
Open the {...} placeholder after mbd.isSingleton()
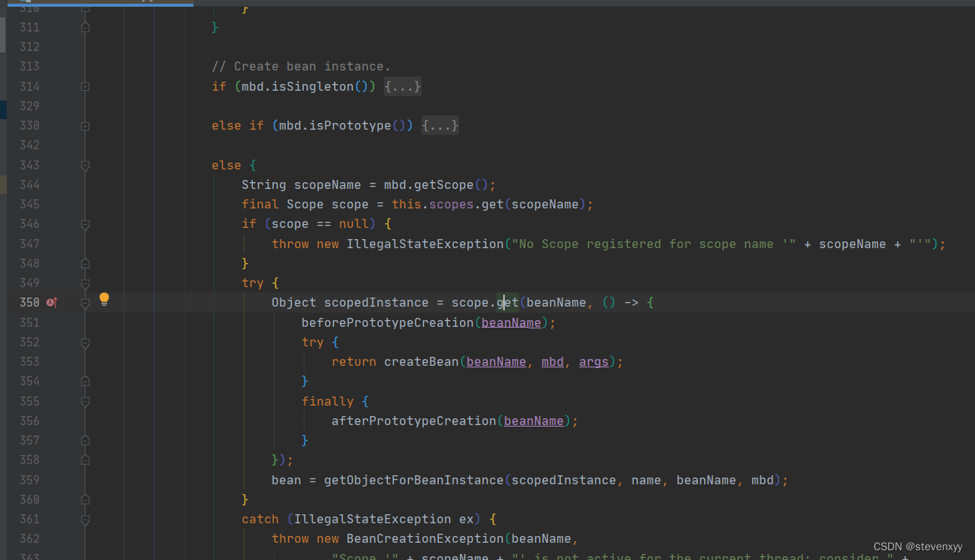403,86
